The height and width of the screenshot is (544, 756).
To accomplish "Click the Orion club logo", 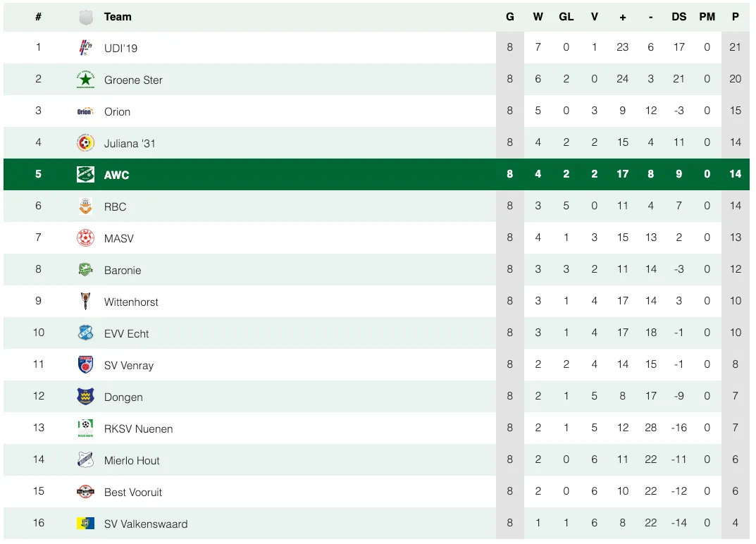I will tap(85, 111).
